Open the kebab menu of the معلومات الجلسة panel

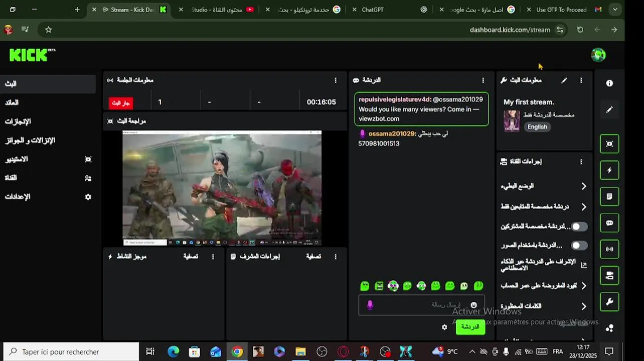336,80
